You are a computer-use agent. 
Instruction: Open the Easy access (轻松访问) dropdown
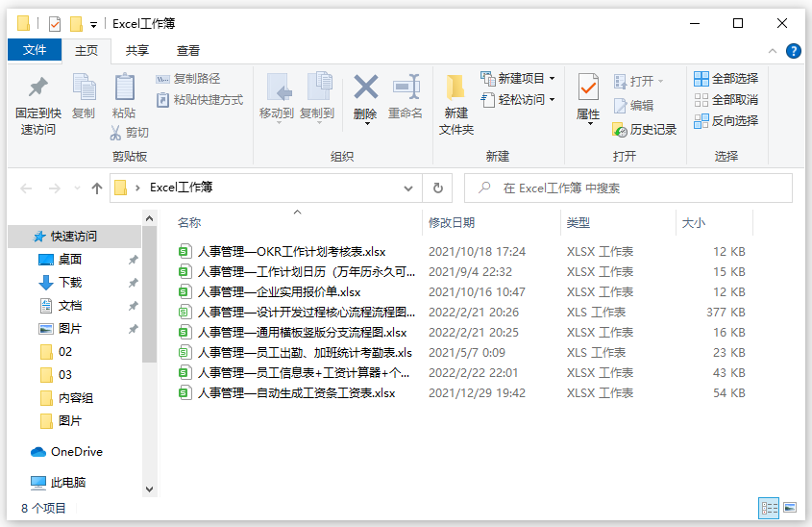point(518,99)
